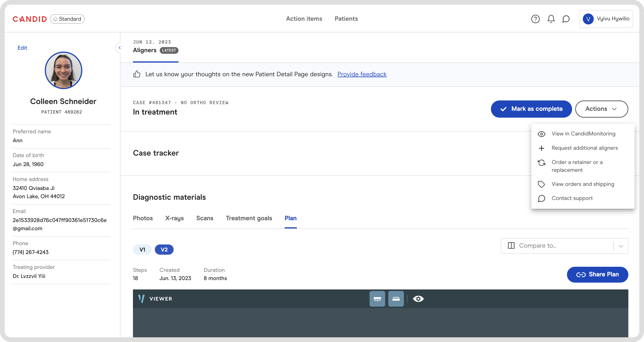
Task: Toggle viewer visibility settings eye icon
Action: pos(418,299)
